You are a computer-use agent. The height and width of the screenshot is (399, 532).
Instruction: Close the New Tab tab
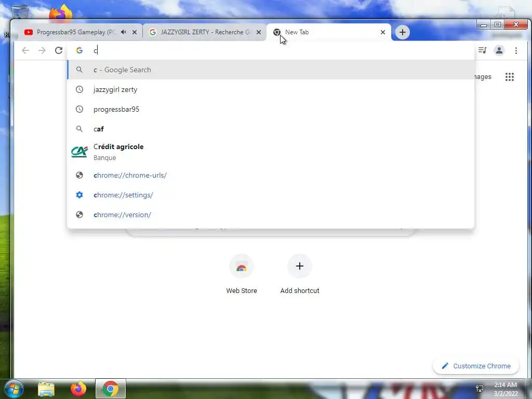[x=383, y=32]
